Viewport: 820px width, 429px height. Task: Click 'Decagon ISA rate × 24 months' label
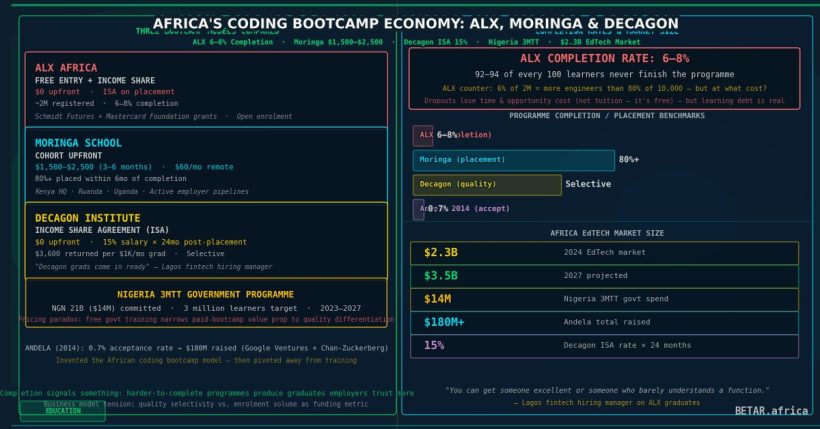tap(627, 345)
